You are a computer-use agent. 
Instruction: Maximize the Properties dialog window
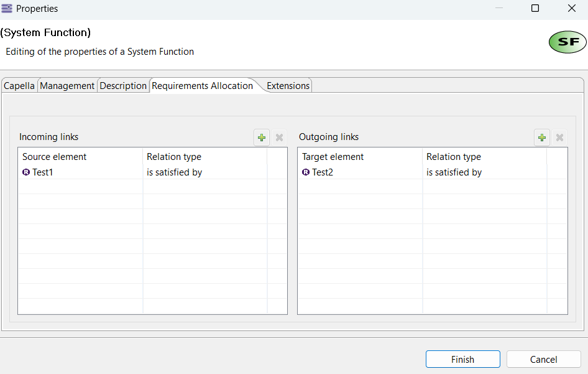coord(535,9)
